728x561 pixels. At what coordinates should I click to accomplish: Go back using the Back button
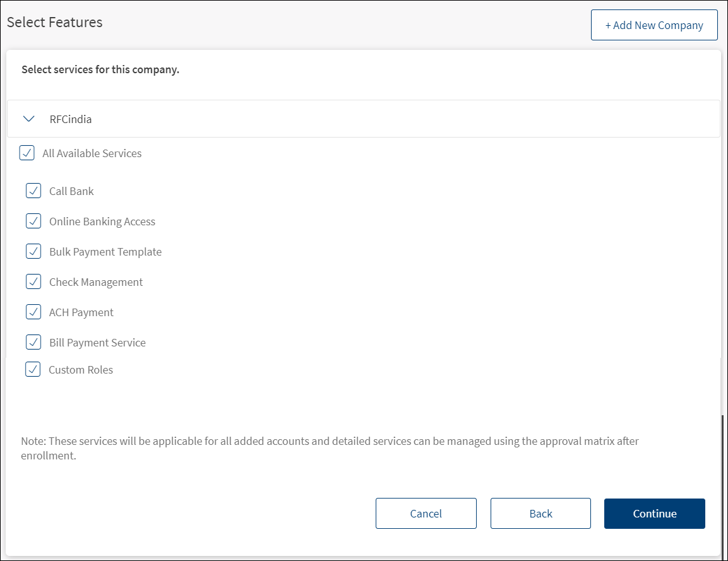click(x=541, y=513)
